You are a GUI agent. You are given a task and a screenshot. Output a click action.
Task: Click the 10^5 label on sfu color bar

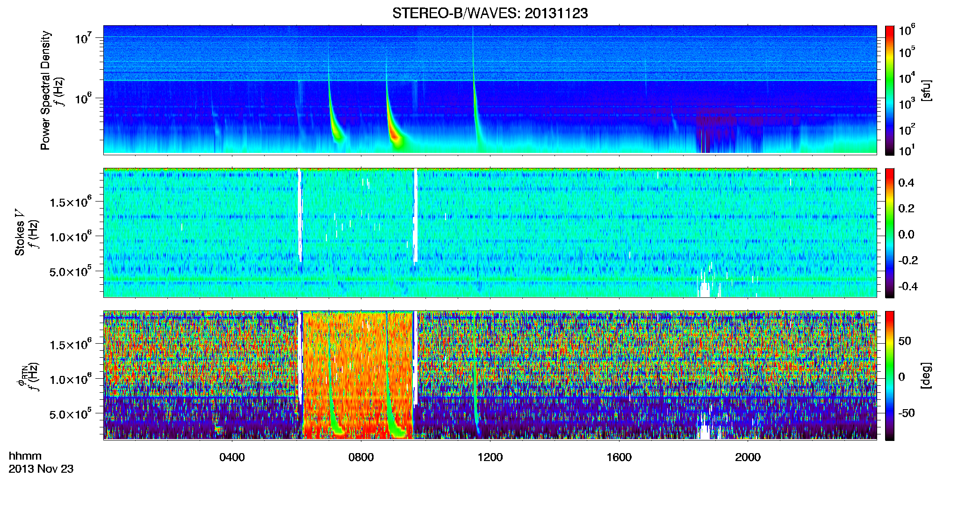(x=907, y=52)
